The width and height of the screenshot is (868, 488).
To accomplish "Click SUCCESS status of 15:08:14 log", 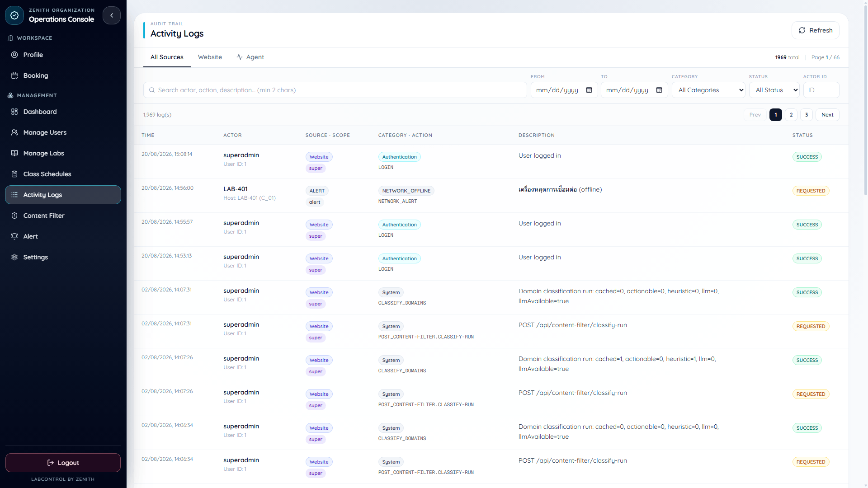I will [807, 157].
